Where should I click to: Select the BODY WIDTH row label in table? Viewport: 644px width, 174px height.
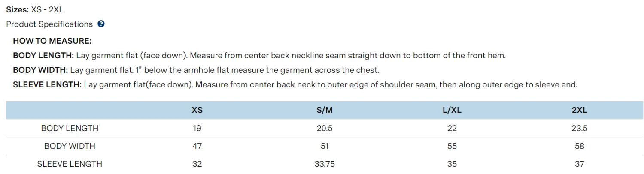[x=70, y=146]
